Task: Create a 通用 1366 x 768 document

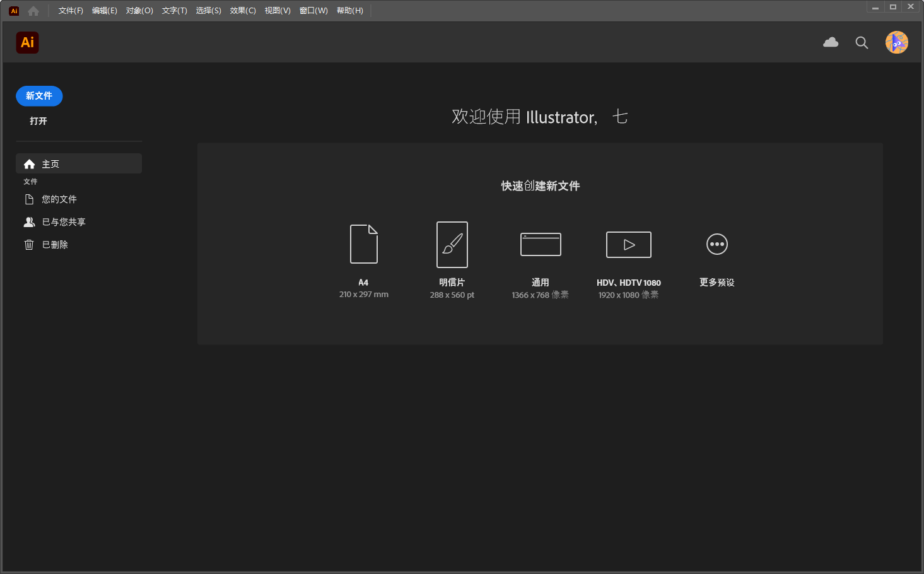Action: 540,244
